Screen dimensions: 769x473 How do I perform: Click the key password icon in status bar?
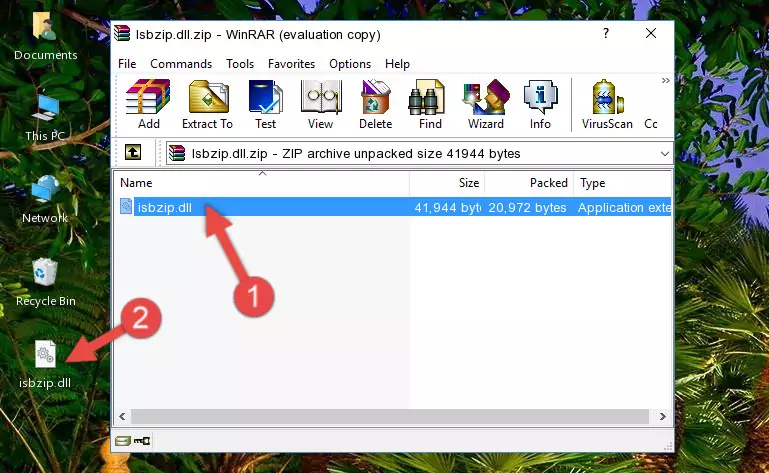point(142,441)
